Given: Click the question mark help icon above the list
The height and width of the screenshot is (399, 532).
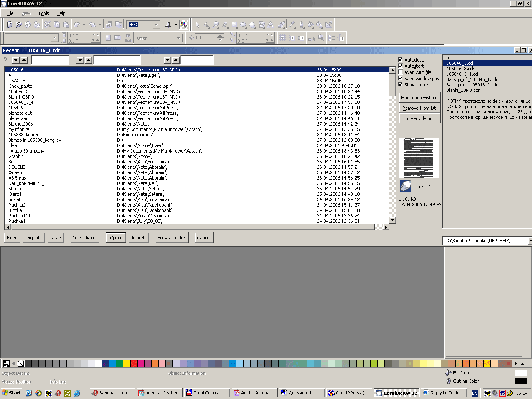Looking at the screenshot, I should tap(5, 60).
